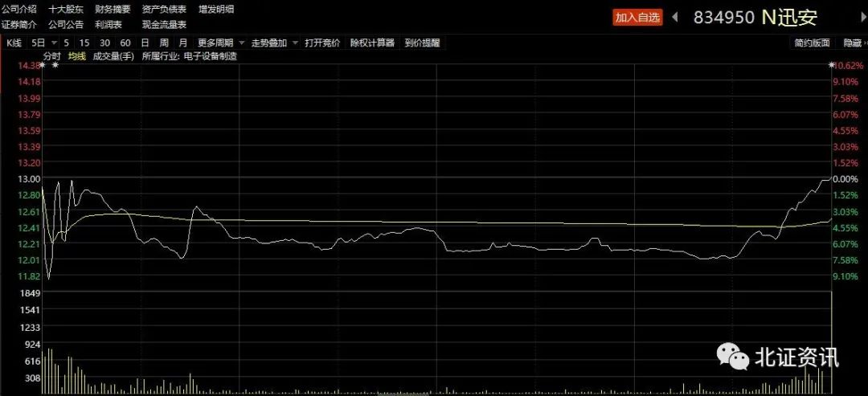Open the 财务摘要 page
868x396 pixels.
pyautogui.click(x=113, y=9)
